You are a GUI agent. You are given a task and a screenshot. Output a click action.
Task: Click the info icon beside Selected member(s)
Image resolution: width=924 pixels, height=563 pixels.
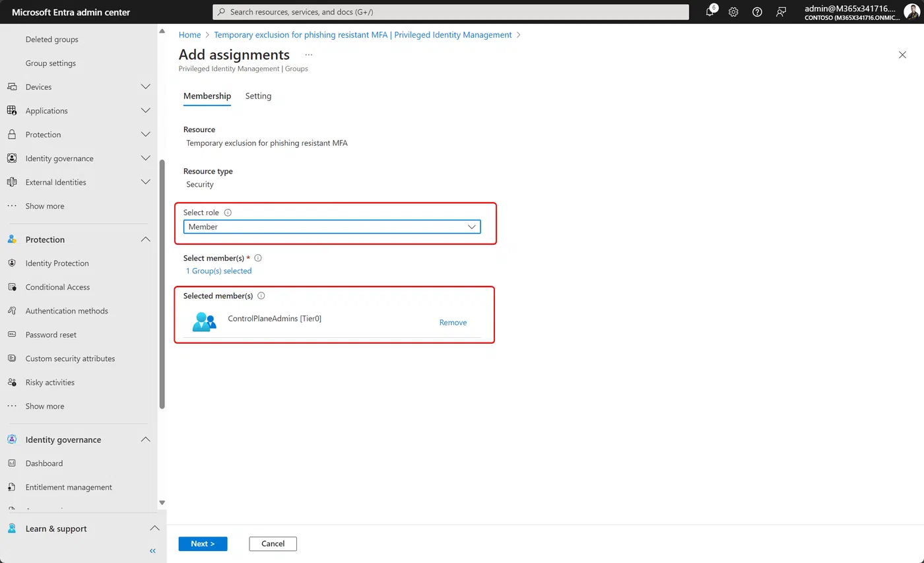coord(261,296)
